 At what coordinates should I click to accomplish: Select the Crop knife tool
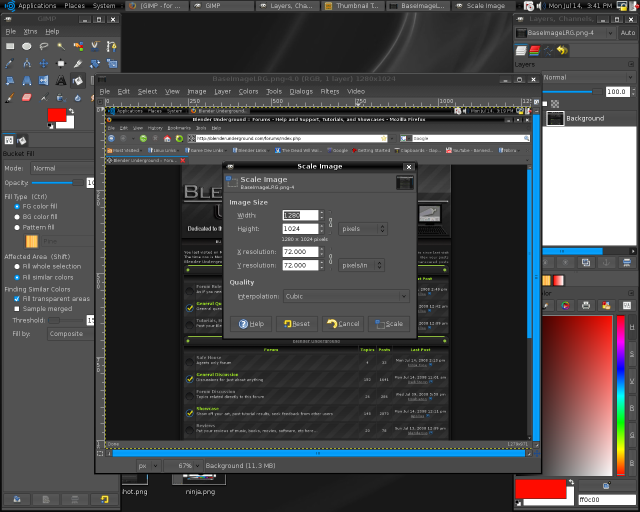coord(78,63)
